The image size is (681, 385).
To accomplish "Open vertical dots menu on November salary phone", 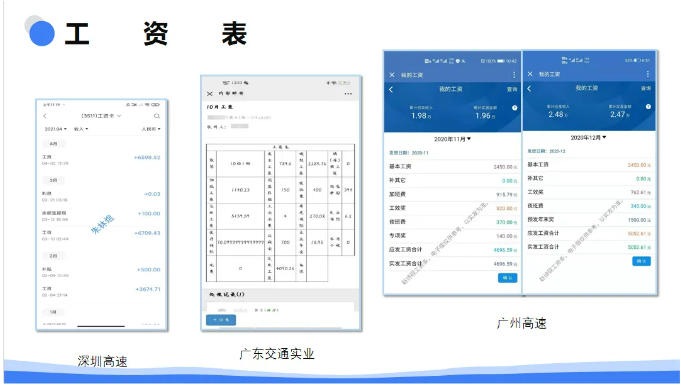I will coord(514,75).
